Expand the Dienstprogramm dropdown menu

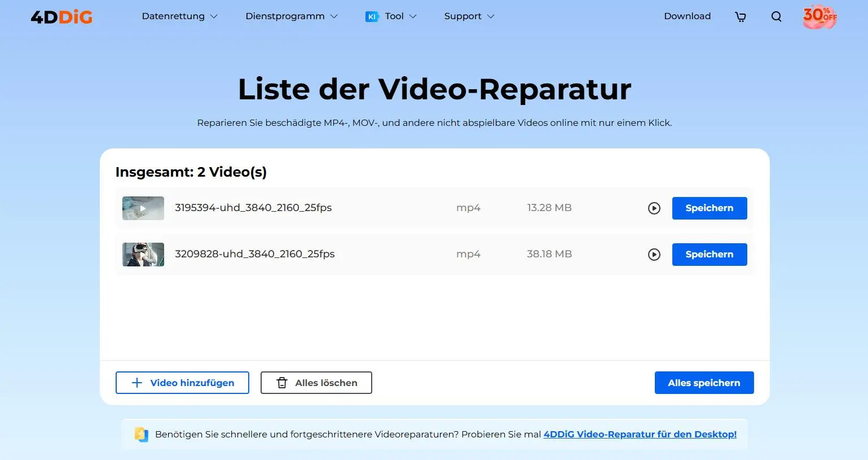291,16
